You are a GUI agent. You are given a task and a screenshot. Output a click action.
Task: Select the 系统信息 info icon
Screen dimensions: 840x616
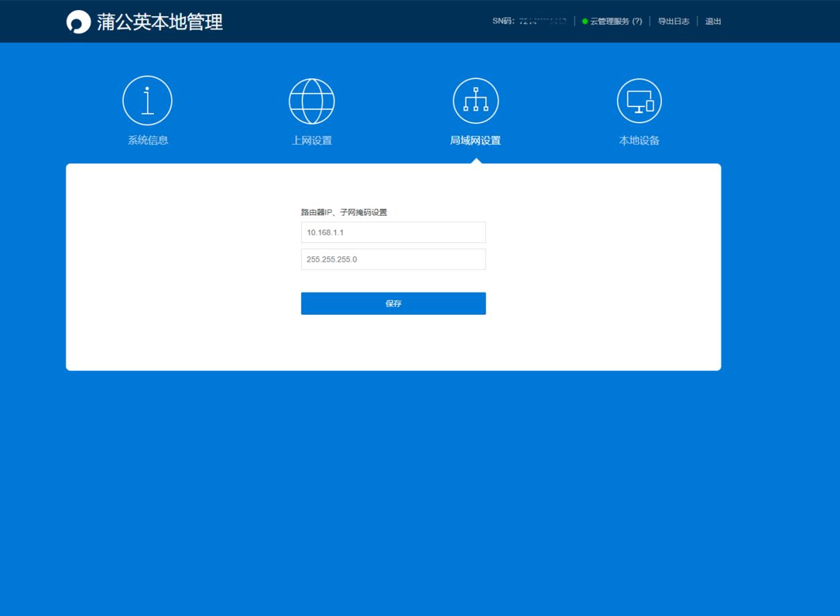click(147, 100)
